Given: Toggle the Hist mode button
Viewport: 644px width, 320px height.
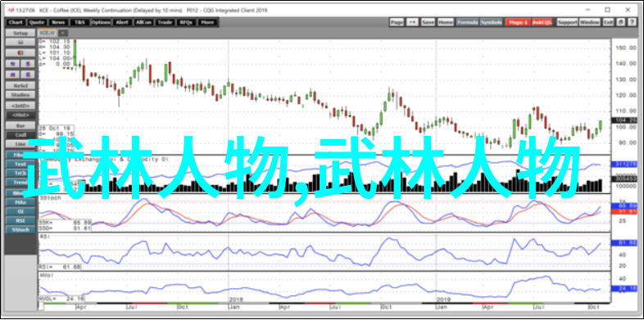Looking at the screenshot, I should (20, 115).
